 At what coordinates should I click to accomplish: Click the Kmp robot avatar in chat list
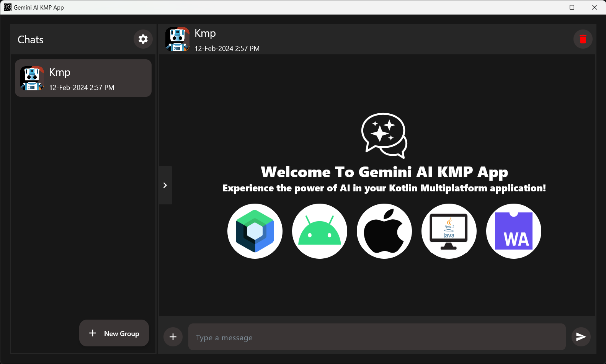click(32, 78)
